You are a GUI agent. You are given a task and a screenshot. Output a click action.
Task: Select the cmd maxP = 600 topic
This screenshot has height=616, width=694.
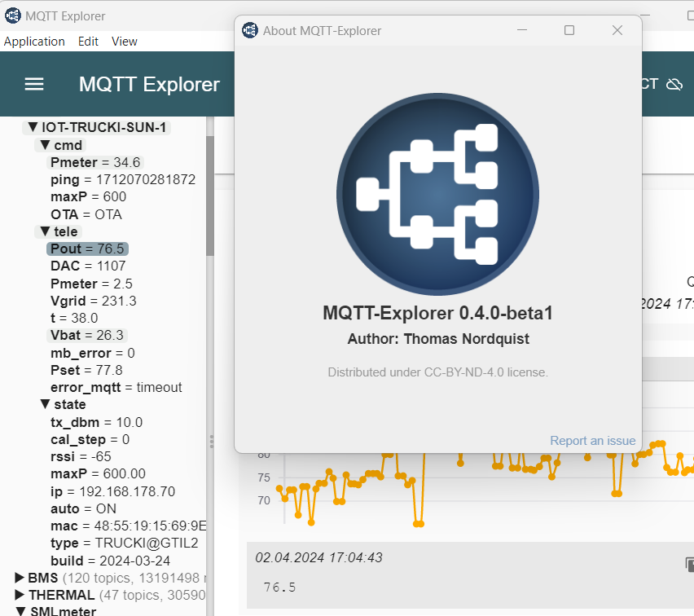click(x=89, y=196)
